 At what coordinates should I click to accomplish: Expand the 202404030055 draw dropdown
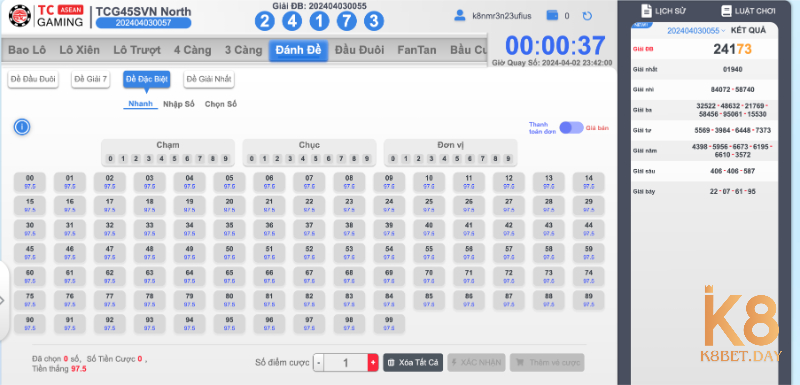[696, 31]
